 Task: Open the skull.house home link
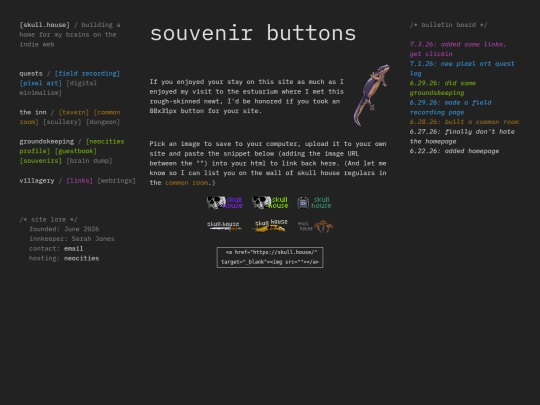44,25
